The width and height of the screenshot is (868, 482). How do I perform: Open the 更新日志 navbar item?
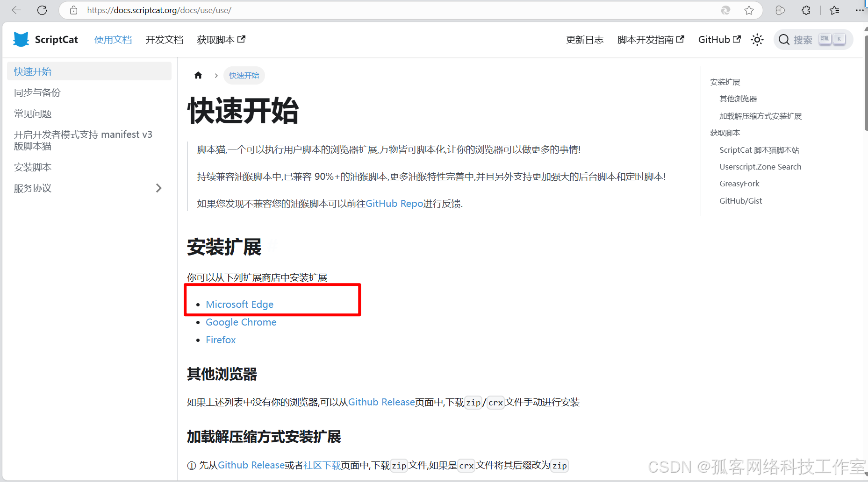585,40
